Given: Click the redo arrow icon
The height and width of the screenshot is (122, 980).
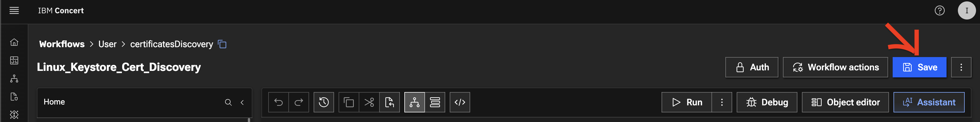Looking at the screenshot, I should (x=299, y=102).
